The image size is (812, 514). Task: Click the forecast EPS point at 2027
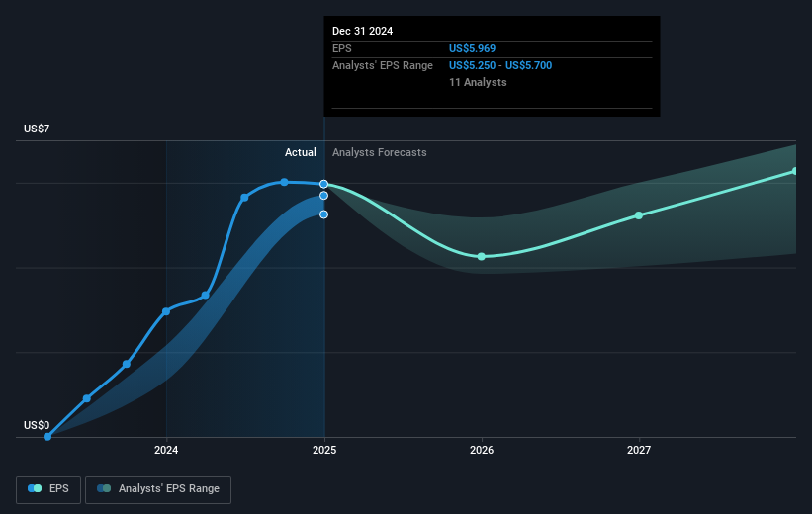(639, 215)
